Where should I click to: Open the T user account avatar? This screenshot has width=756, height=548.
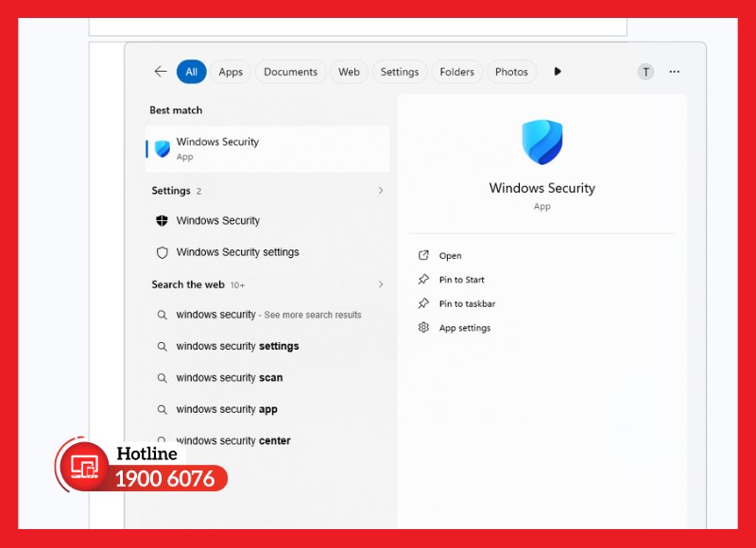pyautogui.click(x=645, y=72)
